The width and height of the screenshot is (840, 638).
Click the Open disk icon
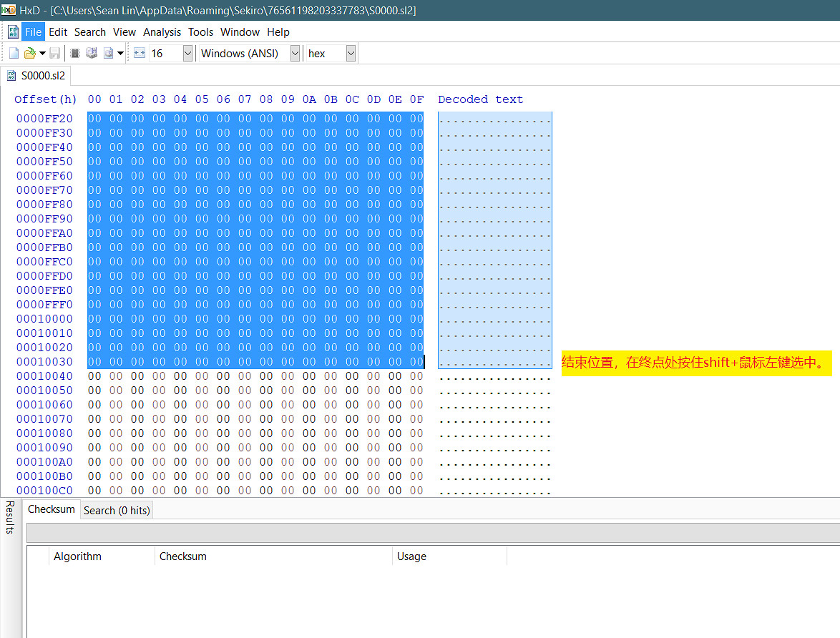pyautogui.click(x=92, y=53)
